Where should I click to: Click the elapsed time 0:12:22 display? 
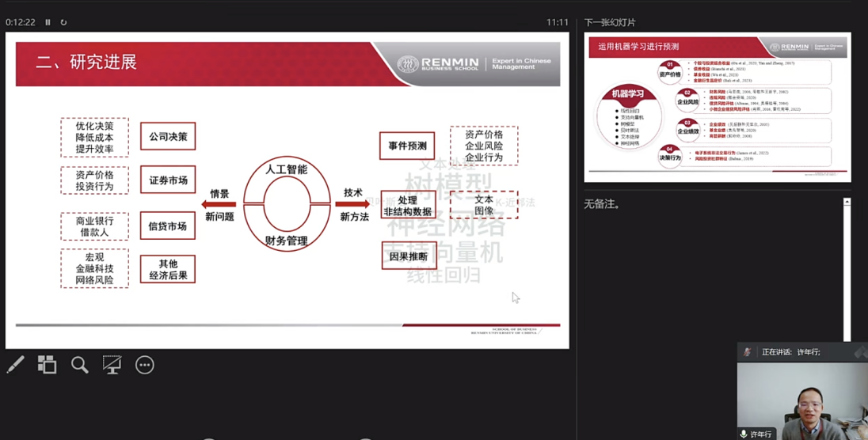point(21,22)
